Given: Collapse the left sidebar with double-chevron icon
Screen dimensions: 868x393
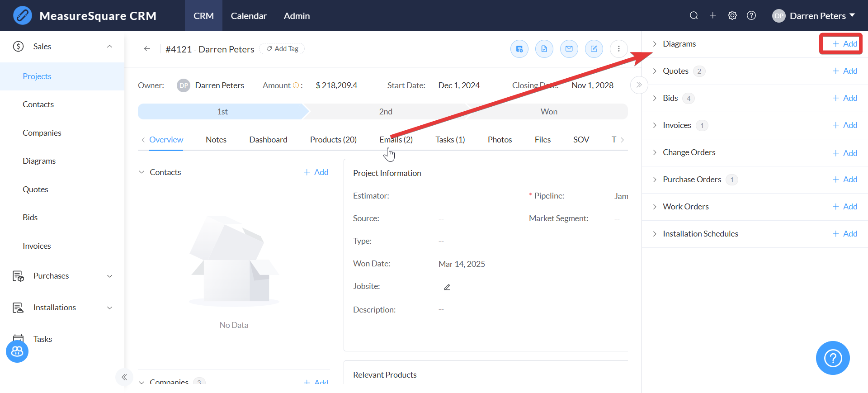Looking at the screenshot, I should coord(124,377).
